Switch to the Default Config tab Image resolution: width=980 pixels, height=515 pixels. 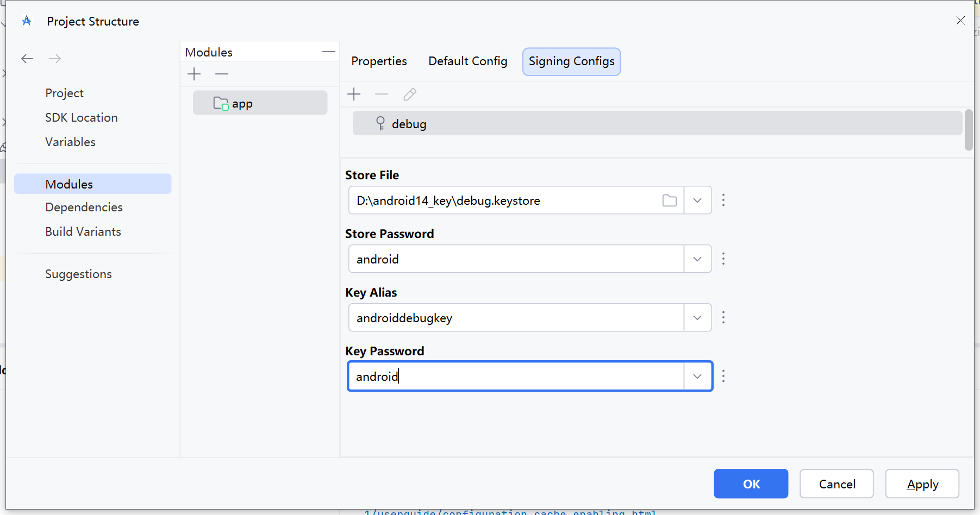(468, 61)
